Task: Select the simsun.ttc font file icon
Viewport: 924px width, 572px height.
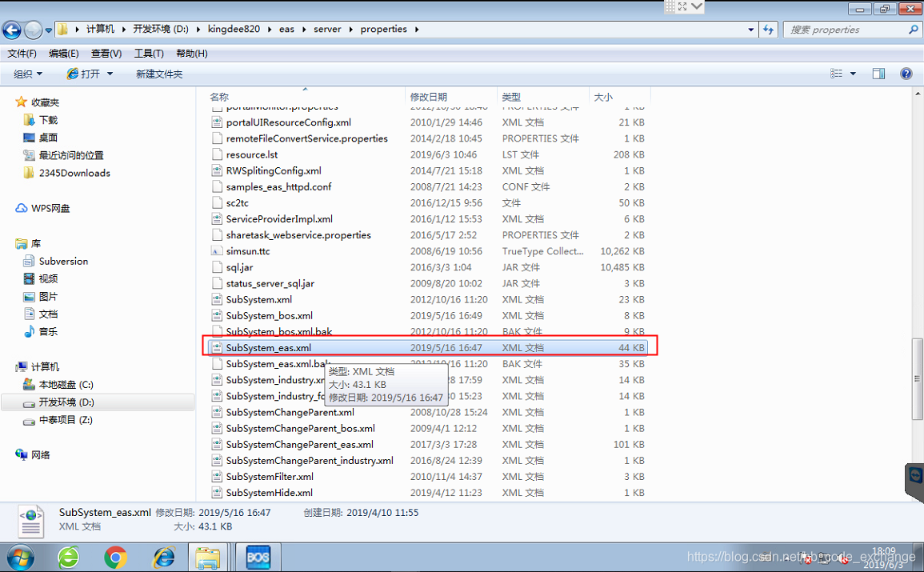Action: click(x=217, y=251)
